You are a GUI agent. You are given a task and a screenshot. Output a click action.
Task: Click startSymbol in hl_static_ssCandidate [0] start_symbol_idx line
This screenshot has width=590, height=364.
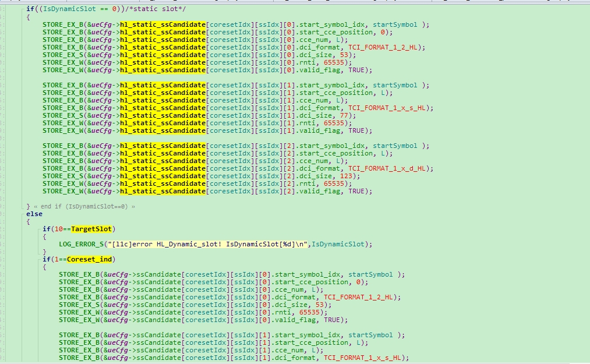pos(395,25)
